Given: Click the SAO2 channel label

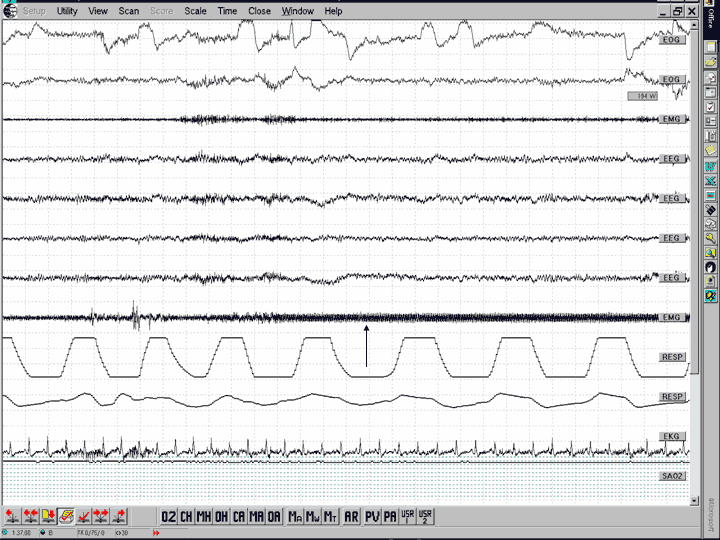Looking at the screenshot, I should coord(672,476).
